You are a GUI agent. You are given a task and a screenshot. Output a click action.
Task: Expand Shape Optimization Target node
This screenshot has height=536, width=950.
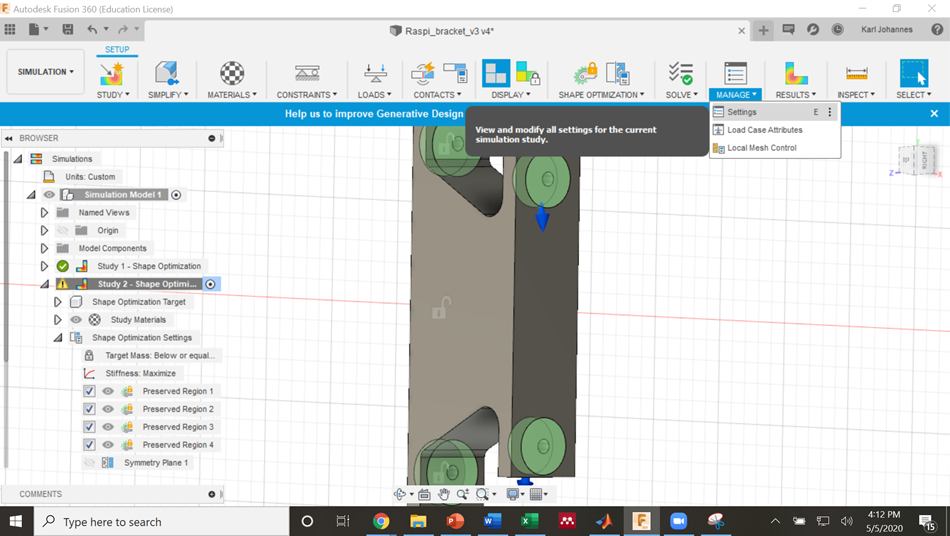(x=58, y=302)
